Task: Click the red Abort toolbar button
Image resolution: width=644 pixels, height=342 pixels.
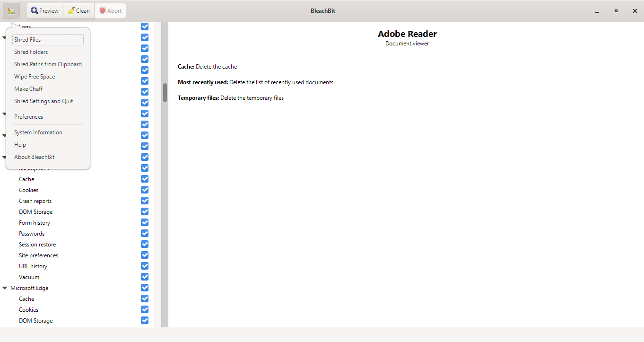Action: coord(110,11)
